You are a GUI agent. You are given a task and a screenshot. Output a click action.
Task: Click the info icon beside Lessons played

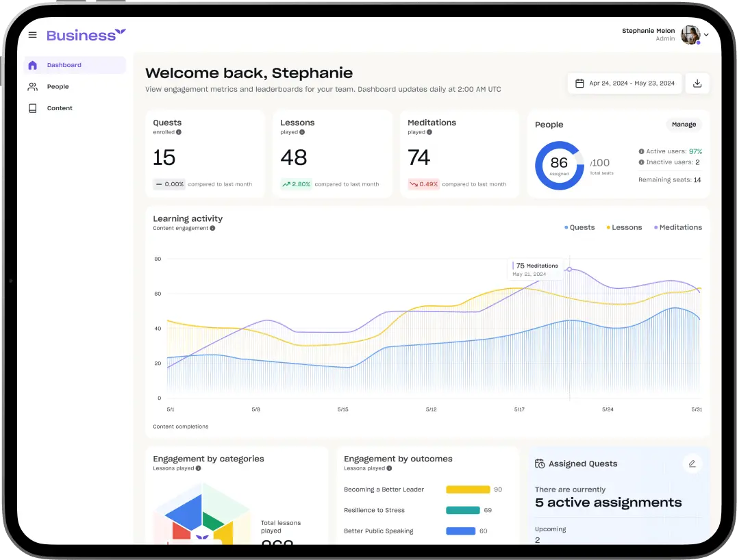point(302,132)
